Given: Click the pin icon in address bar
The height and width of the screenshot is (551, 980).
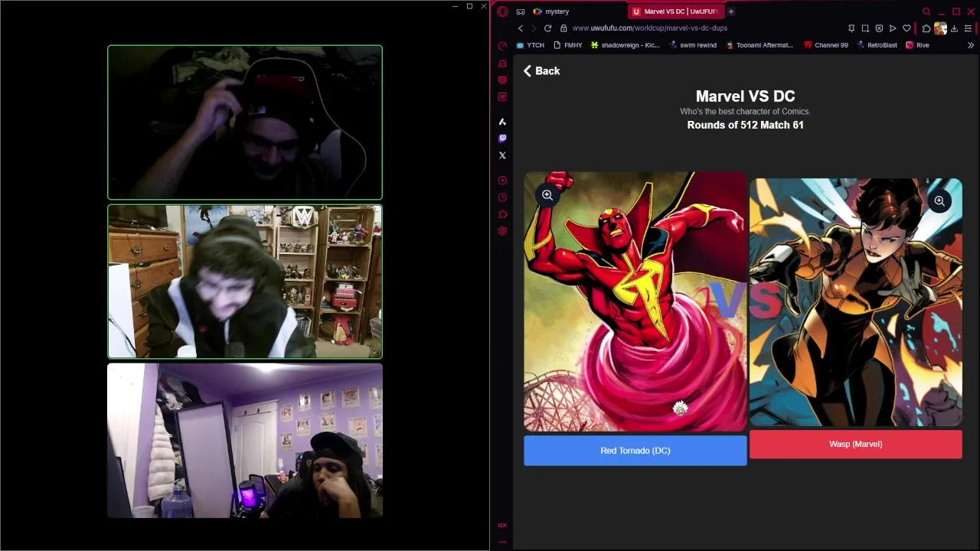Looking at the screenshot, I should coord(851,28).
